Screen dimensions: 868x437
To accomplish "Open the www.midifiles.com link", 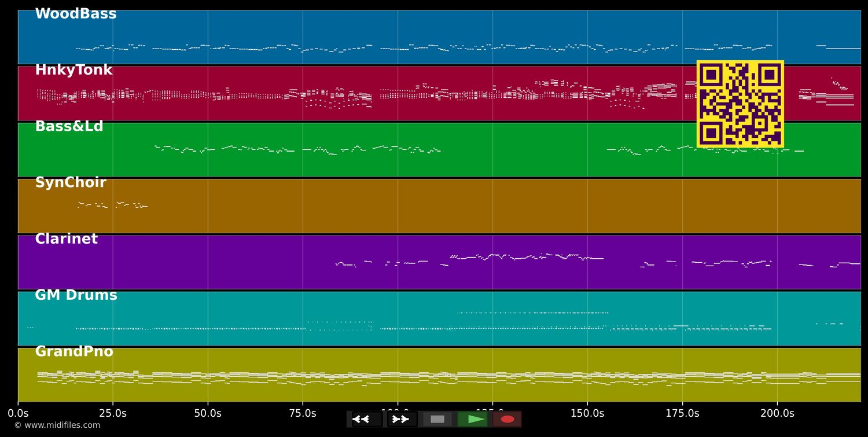I will pos(57,425).
